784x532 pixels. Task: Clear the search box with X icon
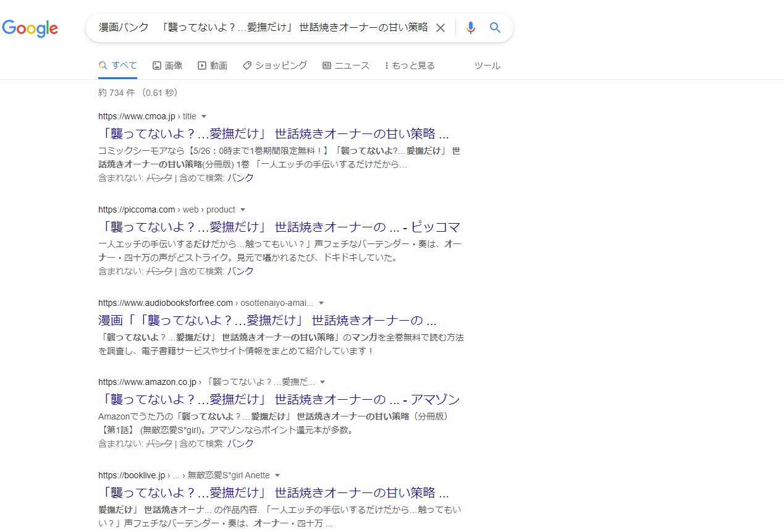[440, 28]
